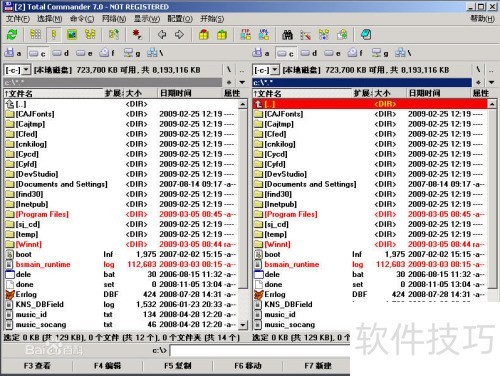Image resolution: width=500 pixels, height=376 pixels.
Task: Go back with the left arrow icon
Action: point(162,35)
